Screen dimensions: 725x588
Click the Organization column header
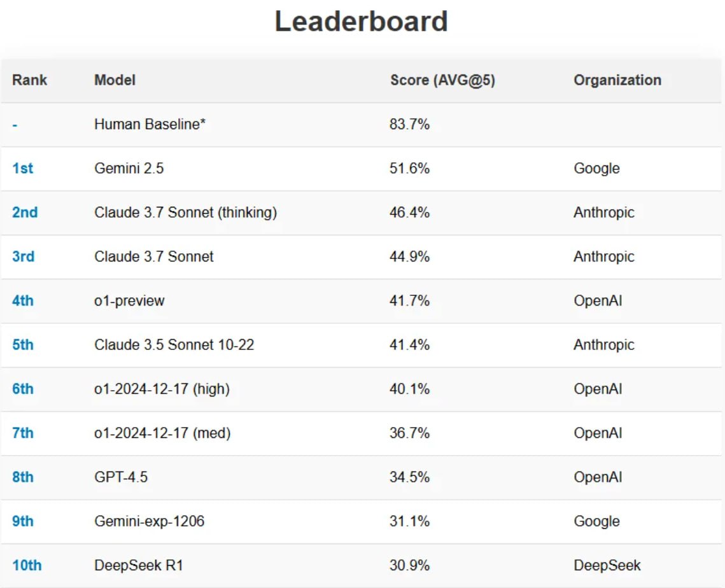point(617,80)
